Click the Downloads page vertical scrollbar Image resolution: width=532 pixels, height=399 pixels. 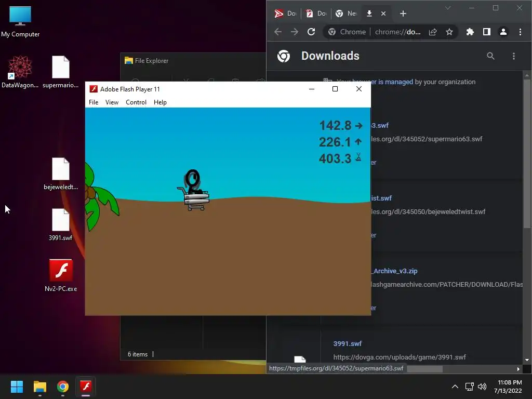coord(527,153)
